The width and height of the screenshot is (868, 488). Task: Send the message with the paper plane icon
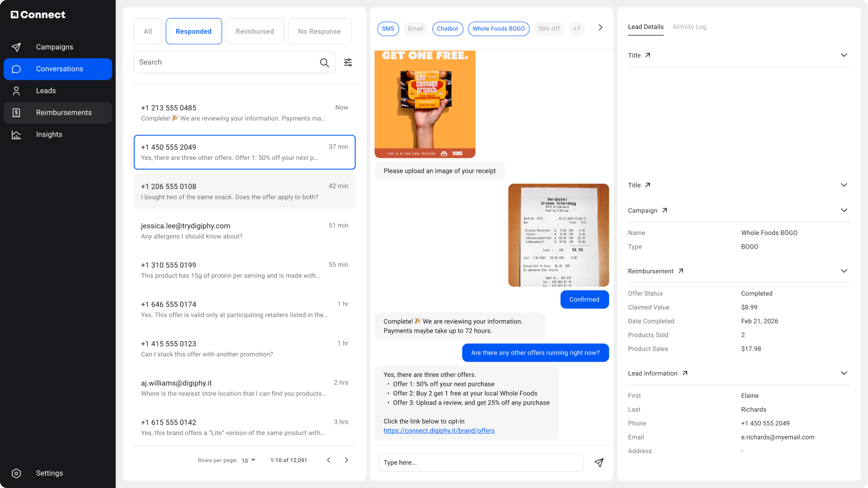(598, 462)
